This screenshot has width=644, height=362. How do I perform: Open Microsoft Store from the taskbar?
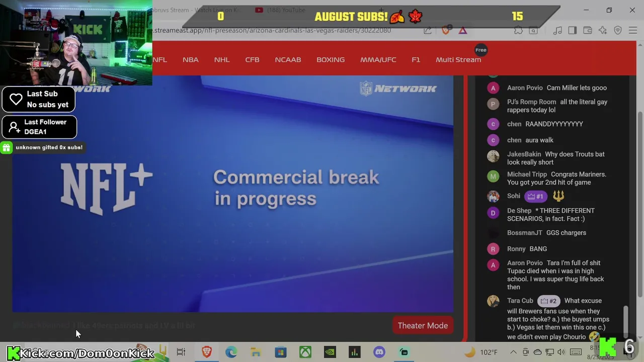coord(280,352)
